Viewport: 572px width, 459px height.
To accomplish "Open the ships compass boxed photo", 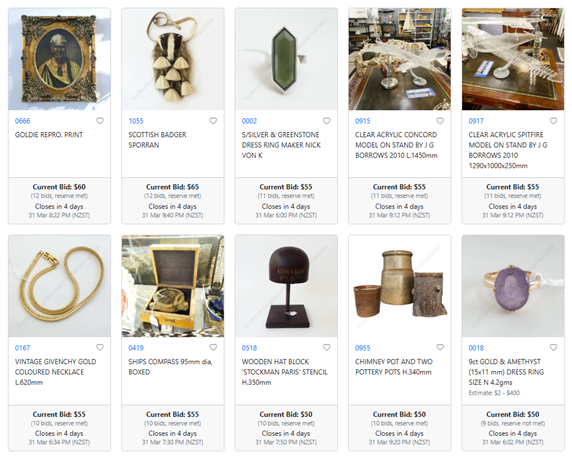I will pos(173,286).
